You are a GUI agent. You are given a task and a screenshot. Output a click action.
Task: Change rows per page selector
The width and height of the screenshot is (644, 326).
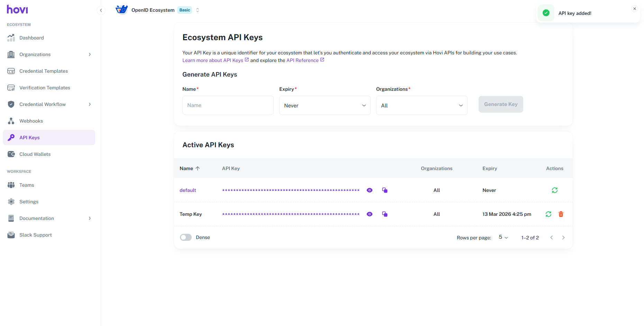(503, 237)
